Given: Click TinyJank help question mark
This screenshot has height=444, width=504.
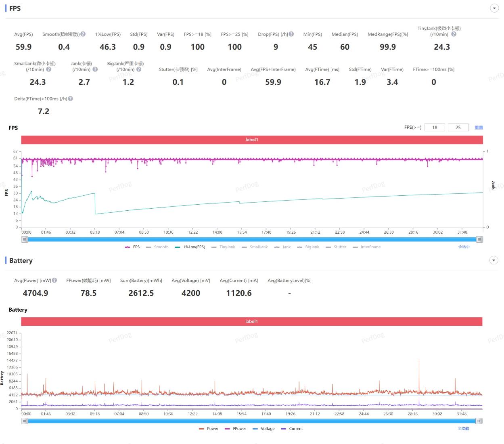Looking at the screenshot, I should coord(454,34).
